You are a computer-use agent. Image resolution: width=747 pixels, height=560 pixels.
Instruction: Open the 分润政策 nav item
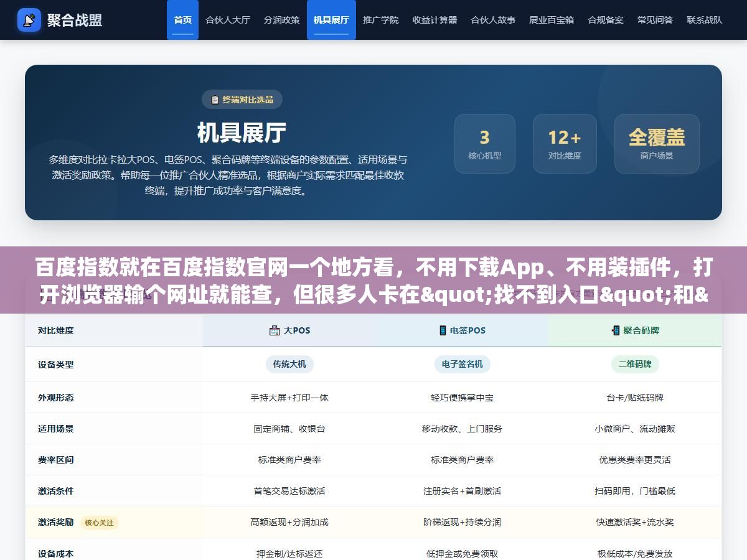click(x=281, y=20)
